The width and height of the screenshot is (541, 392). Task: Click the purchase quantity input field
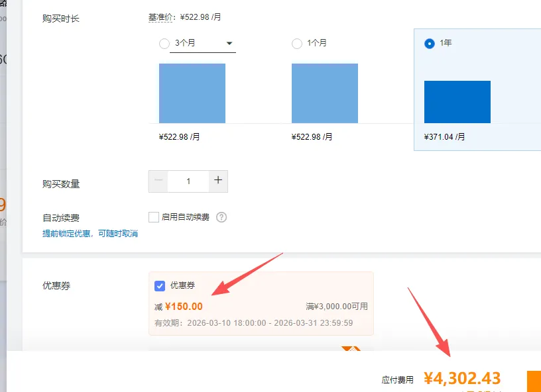(x=188, y=181)
